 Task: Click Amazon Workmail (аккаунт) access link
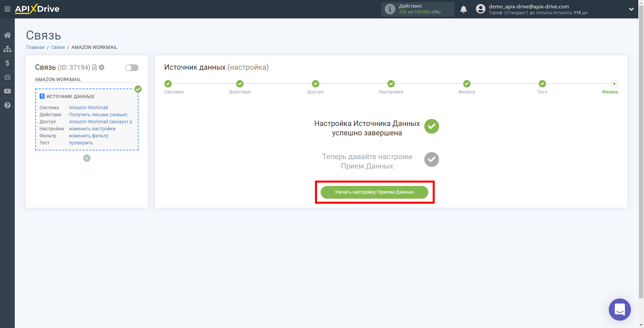tap(100, 122)
